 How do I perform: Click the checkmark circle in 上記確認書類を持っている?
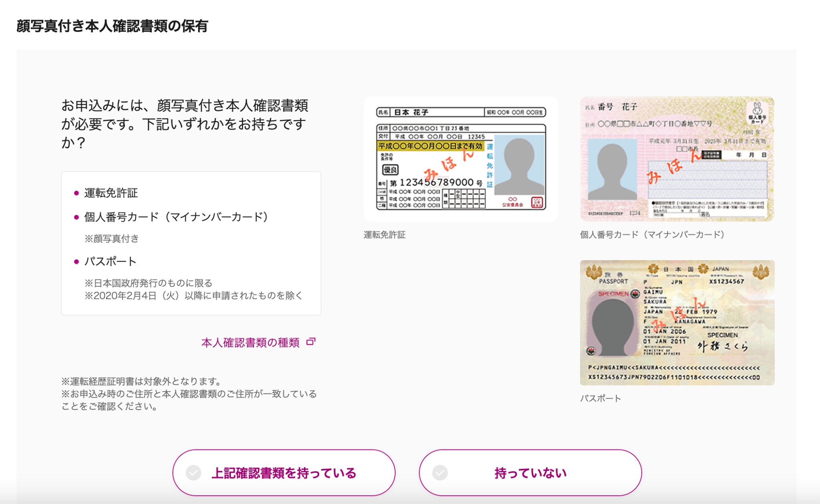[x=193, y=473]
